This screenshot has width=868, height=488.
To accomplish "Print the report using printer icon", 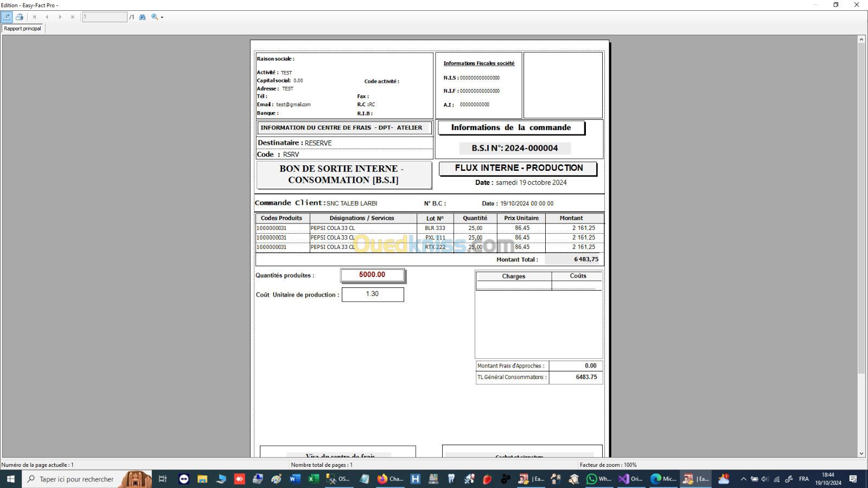I will tap(20, 17).
